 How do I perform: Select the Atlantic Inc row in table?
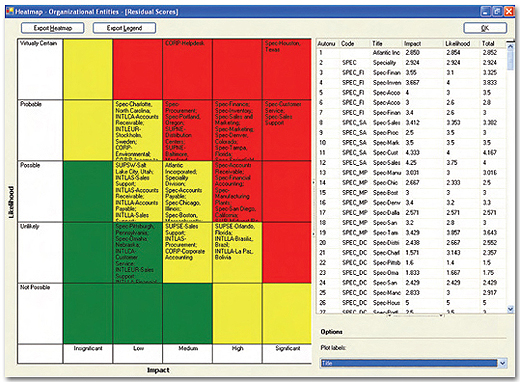point(411,53)
